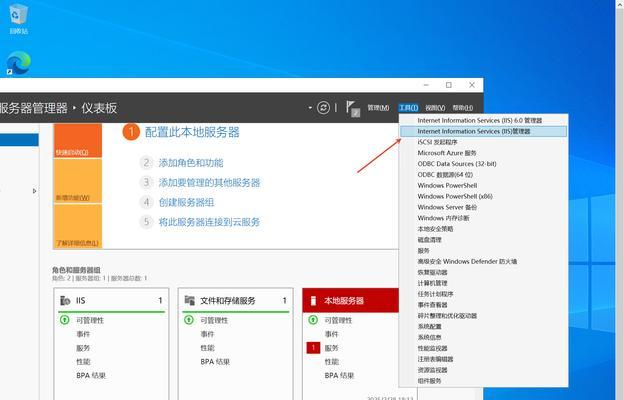Open the 视图(V) menu
Viewport: 624px width, 400px height.
click(x=435, y=108)
